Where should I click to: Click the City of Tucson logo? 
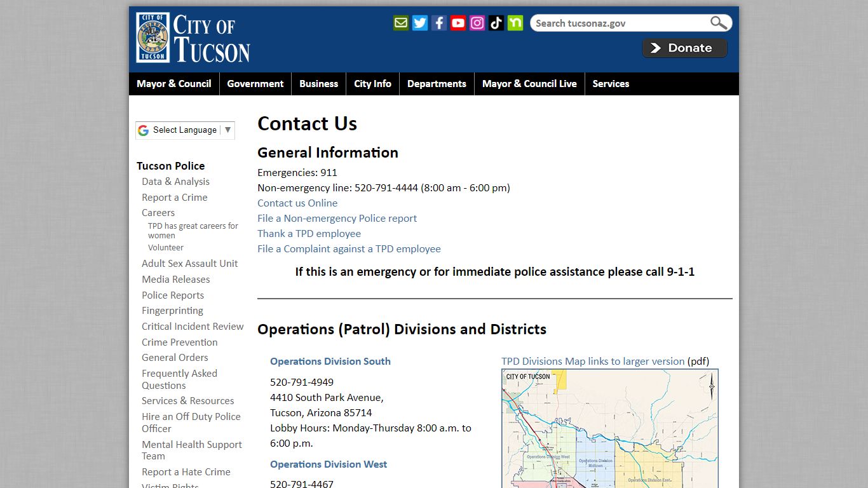coord(193,38)
